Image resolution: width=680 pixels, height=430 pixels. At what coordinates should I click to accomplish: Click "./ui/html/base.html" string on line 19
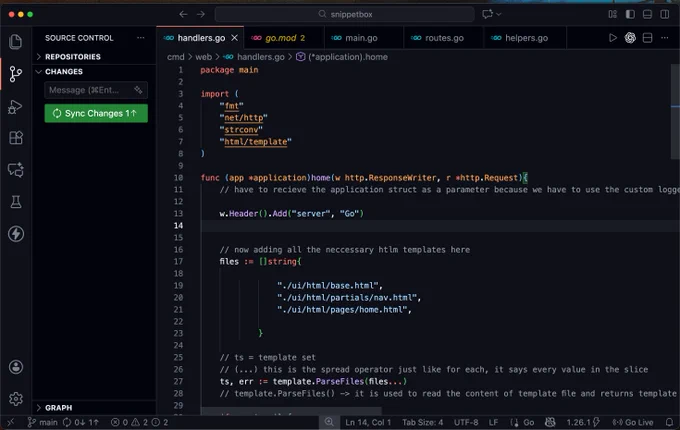[x=330, y=286]
